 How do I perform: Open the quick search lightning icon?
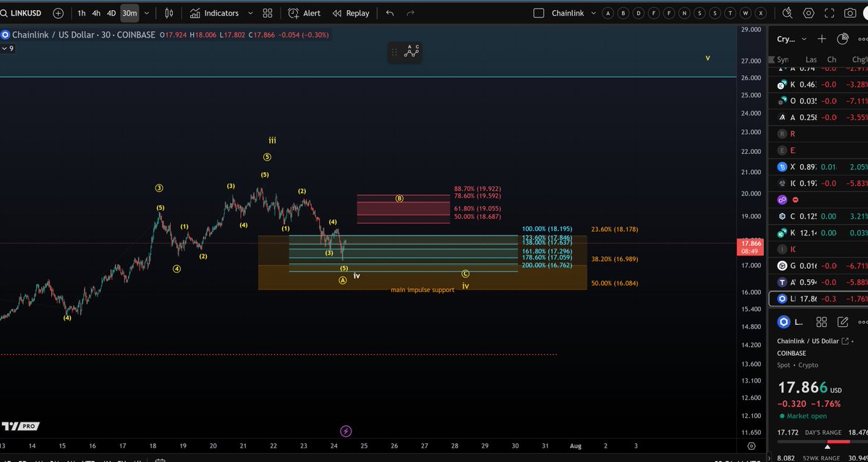coord(788,13)
